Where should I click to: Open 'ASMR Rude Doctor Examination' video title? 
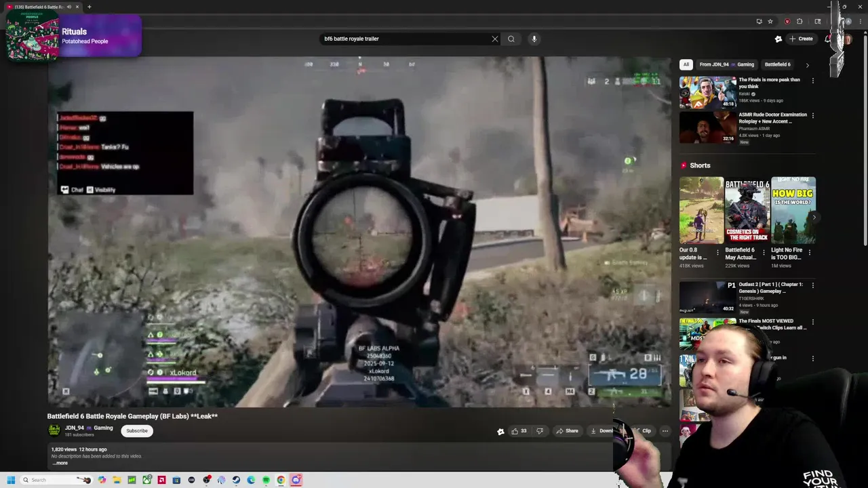[x=772, y=118]
